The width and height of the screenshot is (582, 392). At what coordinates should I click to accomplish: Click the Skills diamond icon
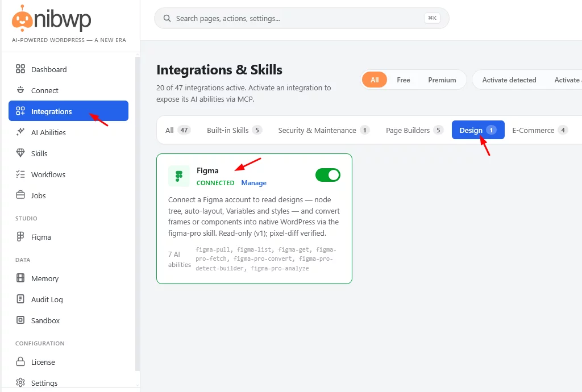pos(20,153)
